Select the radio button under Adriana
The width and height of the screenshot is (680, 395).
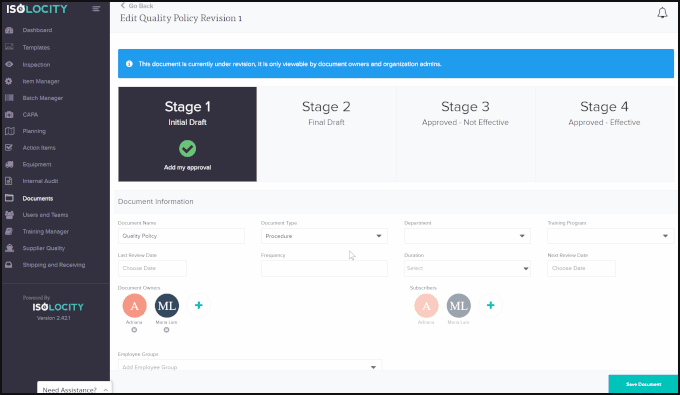pos(134,330)
